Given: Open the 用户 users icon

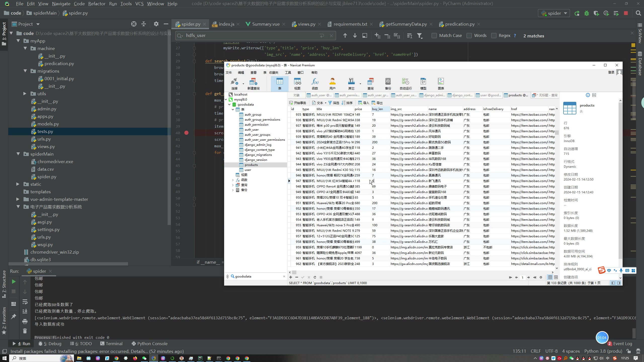Looking at the screenshot, I should click(333, 84).
